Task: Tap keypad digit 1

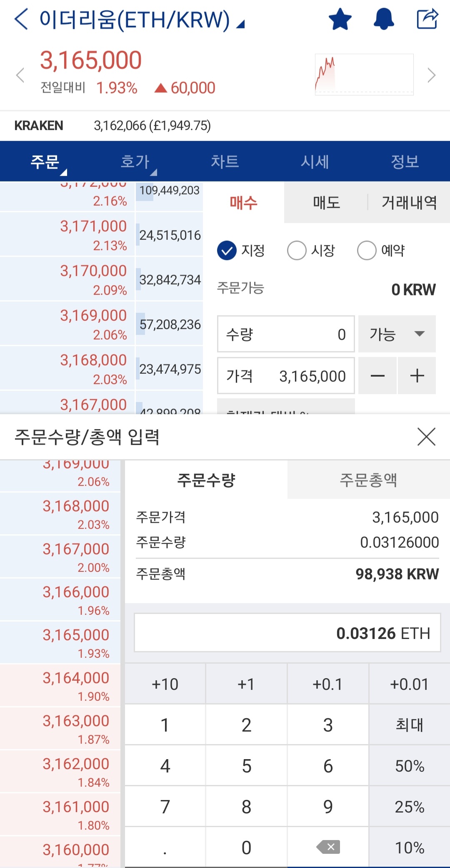Action: (165, 725)
